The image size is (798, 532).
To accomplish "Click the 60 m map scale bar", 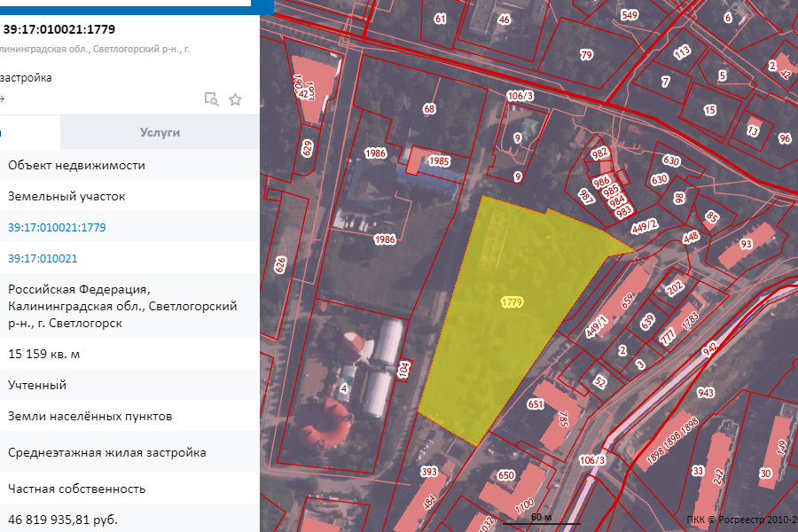I will tap(541, 519).
